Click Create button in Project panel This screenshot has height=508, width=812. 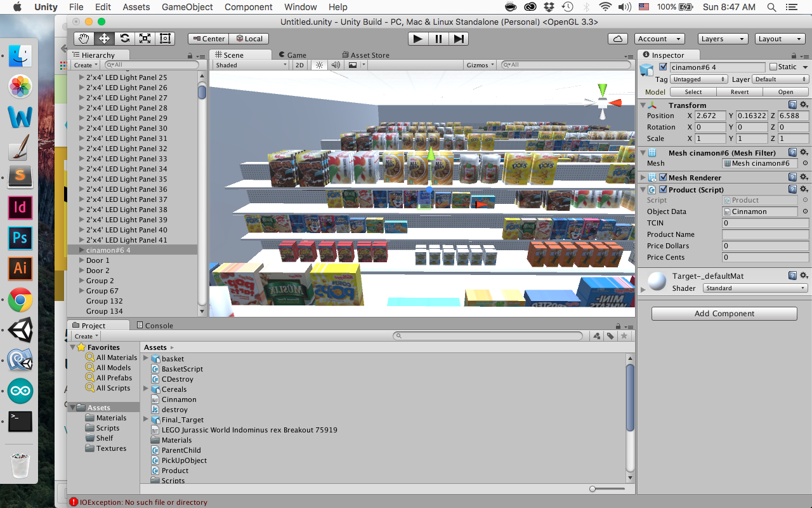[x=86, y=336]
